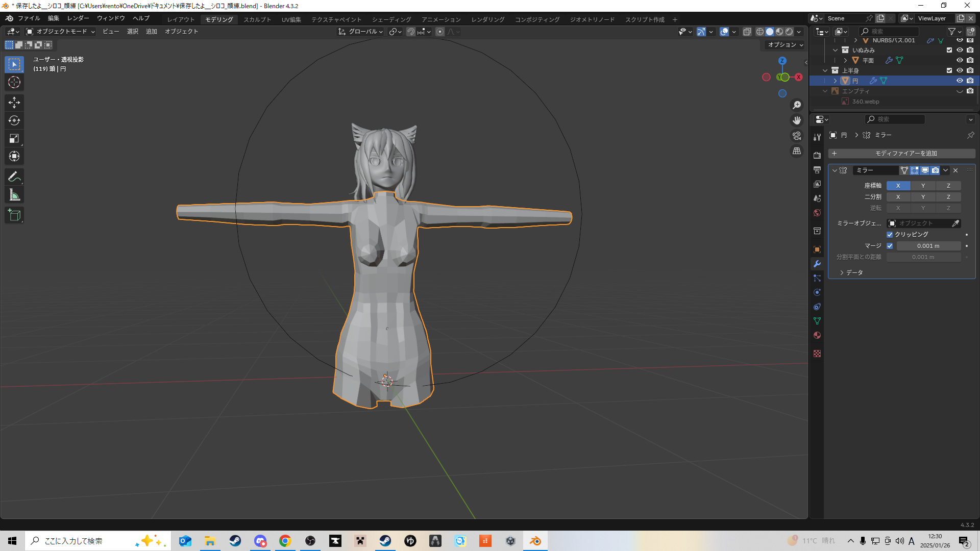Open the Material properties tab icon
This screenshot has height=551, width=980.
[817, 335]
